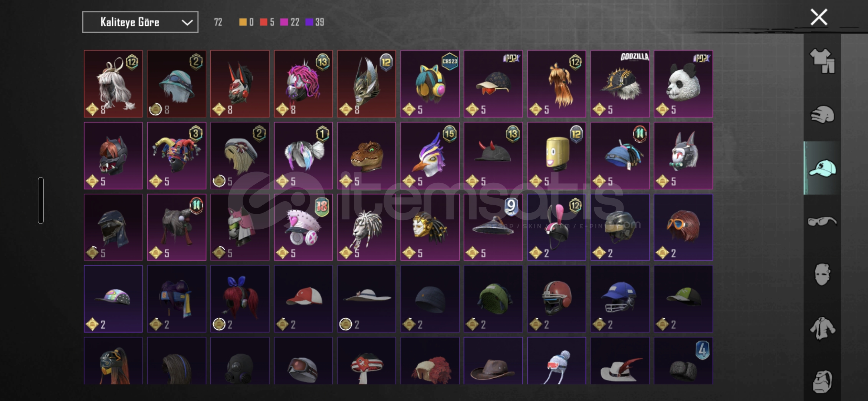
Task: Open the face mask category icon
Action: pyautogui.click(x=822, y=275)
